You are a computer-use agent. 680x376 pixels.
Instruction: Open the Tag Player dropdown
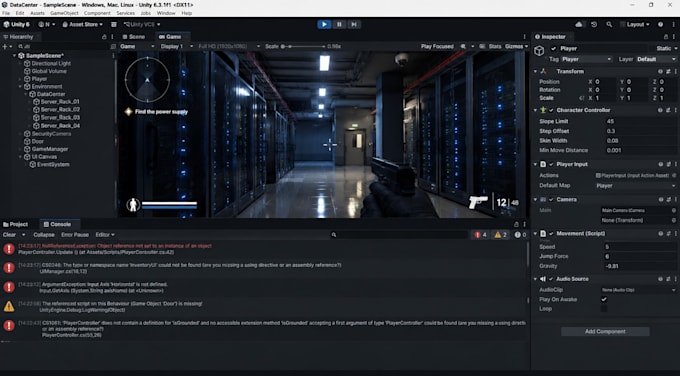pyautogui.click(x=586, y=59)
